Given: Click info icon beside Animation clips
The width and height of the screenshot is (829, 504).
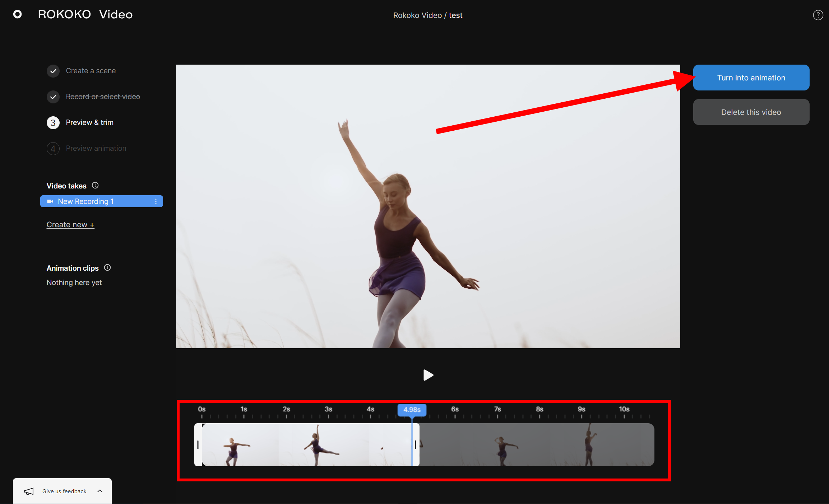Looking at the screenshot, I should (107, 268).
